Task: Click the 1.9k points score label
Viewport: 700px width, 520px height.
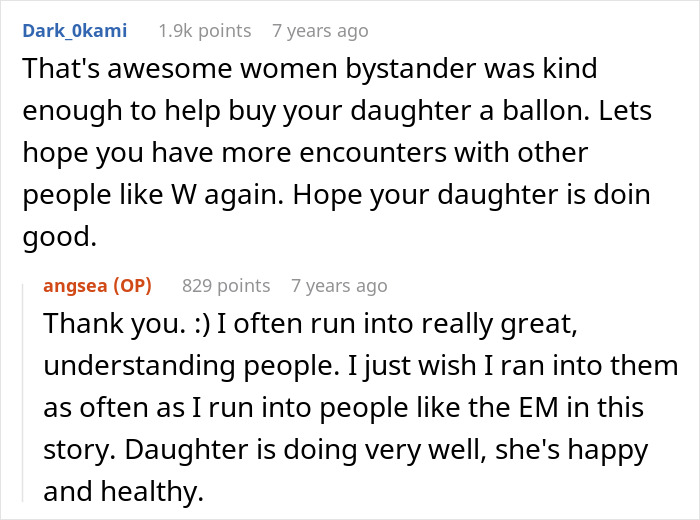Action: point(205,31)
